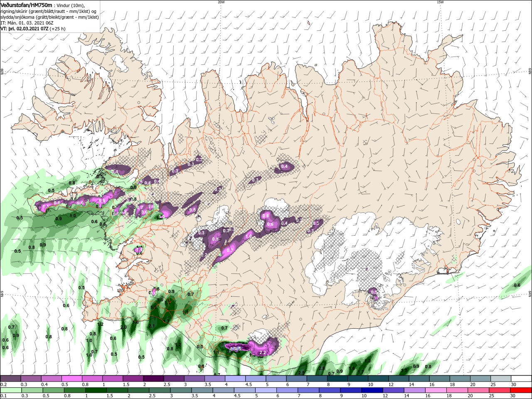
Task: Click the '2.2' snow value on southern glacier
Action: [x=262, y=352]
